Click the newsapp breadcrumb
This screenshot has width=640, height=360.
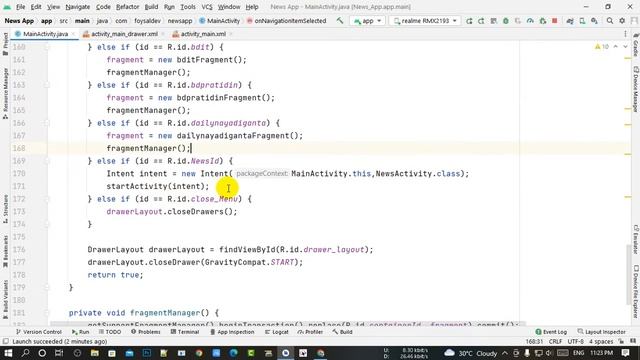pyautogui.click(x=180, y=20)
